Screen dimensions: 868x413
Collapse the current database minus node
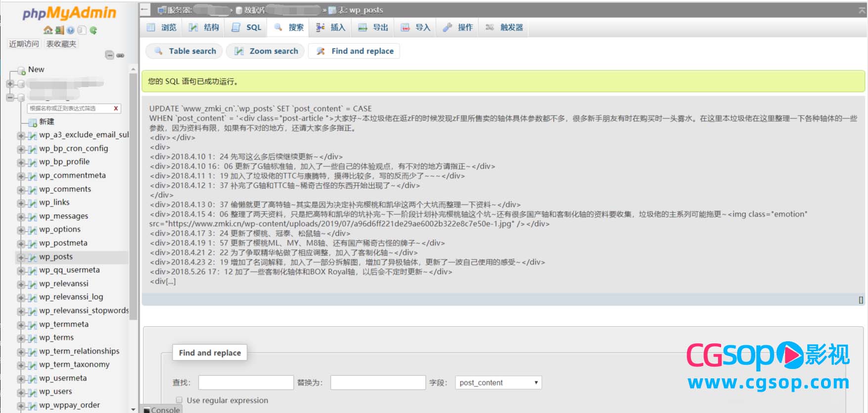[10, 97]
